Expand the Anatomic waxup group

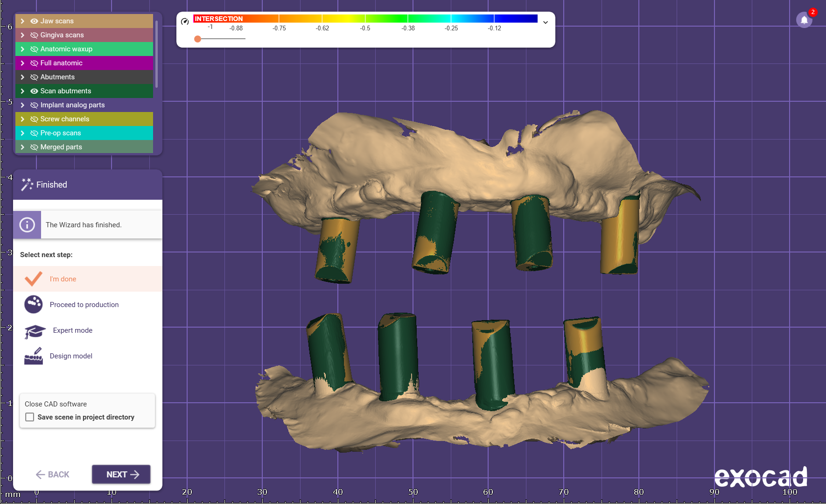tap(22, 49)
